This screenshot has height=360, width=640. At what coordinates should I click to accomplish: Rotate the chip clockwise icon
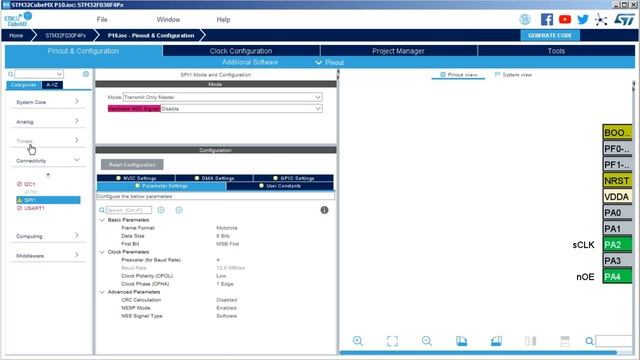(462, 341)
